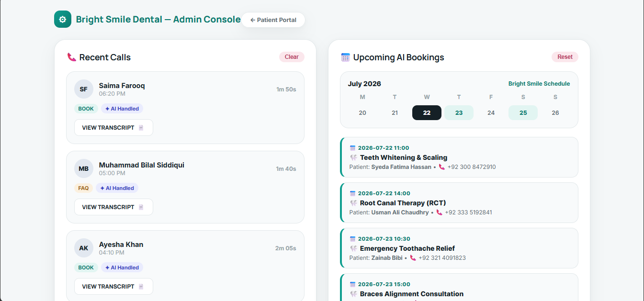Click patient name Syeda Fatima Hassan
Screen dimensions: 644x301
click(x=401, y=167)
